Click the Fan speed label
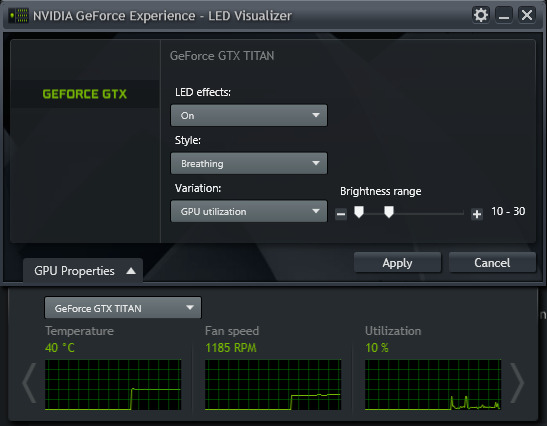 click(232, 331)
